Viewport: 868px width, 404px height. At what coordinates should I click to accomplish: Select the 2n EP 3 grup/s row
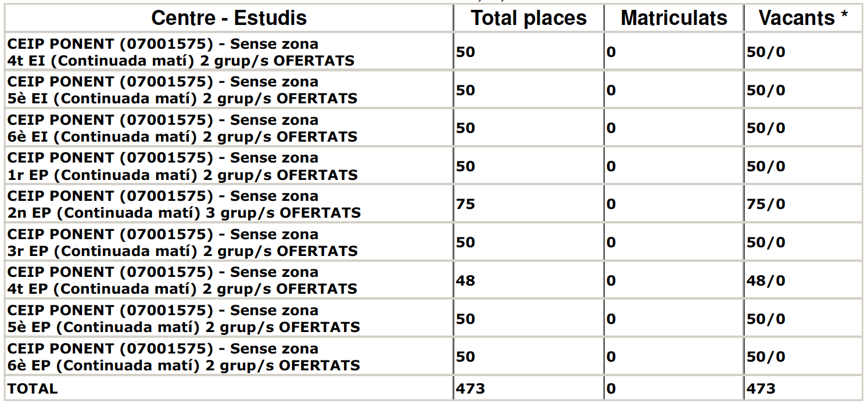point(433,204)
